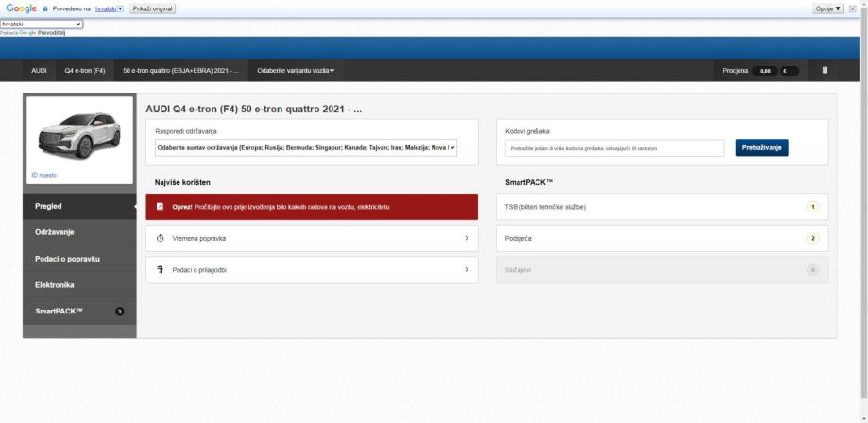Click the Audi Q4 e-tron vehicle thumbnail
The image size is (868, 423).
point(79,135)
